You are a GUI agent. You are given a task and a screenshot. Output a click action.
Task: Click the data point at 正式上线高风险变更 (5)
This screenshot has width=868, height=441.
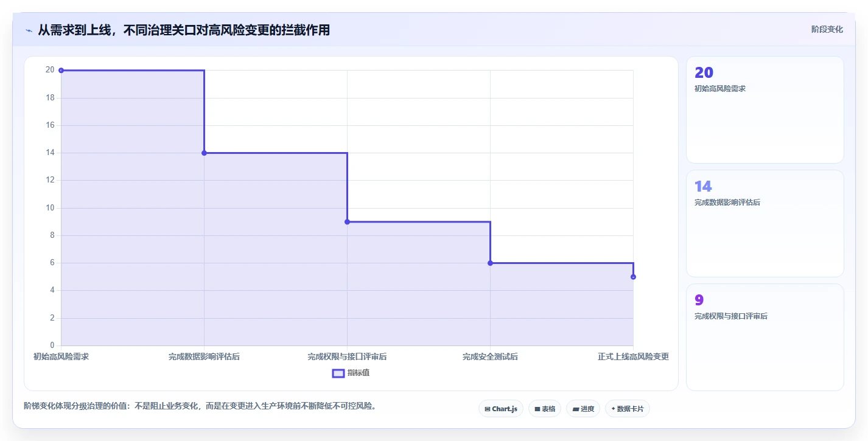(x=633, y=277)
